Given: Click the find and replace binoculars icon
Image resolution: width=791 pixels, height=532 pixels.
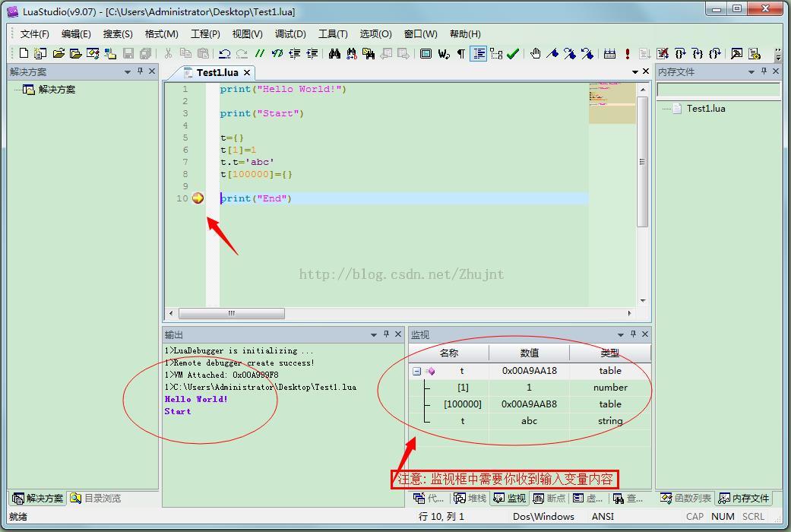Looking at the screenshot, I should click(352, 53).
